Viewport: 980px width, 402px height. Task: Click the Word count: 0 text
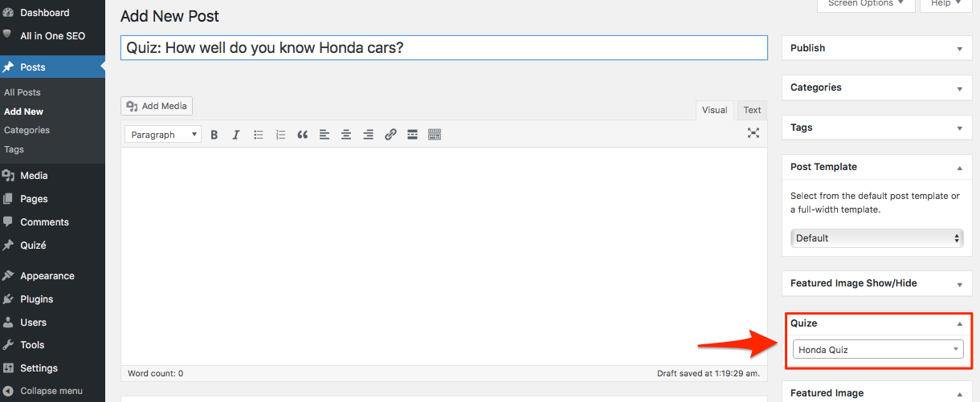[155, 374]
